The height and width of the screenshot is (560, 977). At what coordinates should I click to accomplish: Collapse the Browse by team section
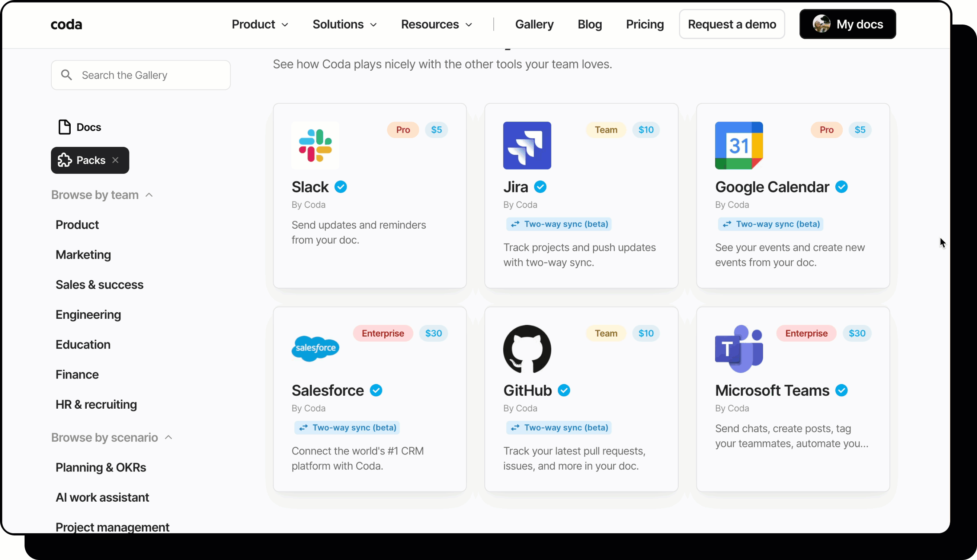point(149,195)
